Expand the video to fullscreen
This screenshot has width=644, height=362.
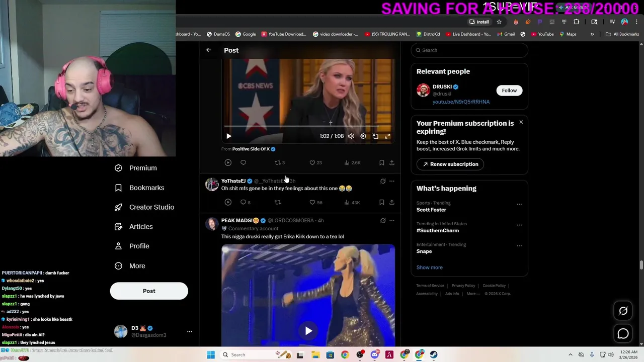pos(387,136)
